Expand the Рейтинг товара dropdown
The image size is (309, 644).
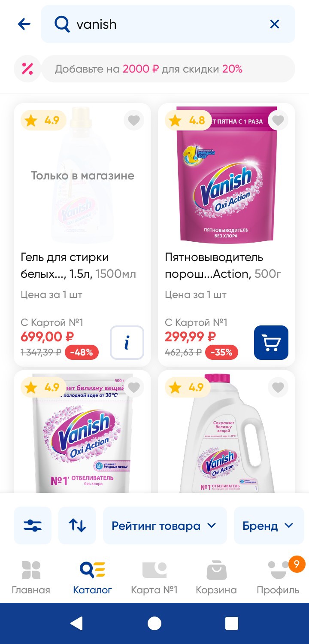(165, 526)
